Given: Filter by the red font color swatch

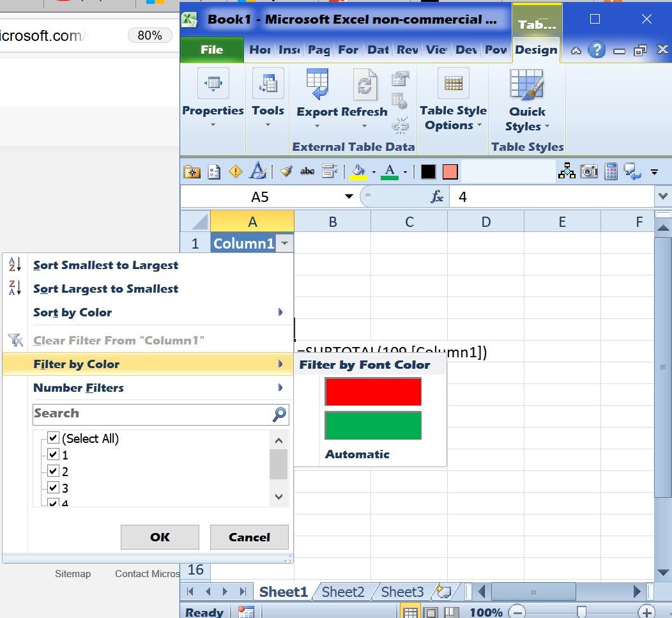Looking at the screenshot, I should (x=373, y=392).
